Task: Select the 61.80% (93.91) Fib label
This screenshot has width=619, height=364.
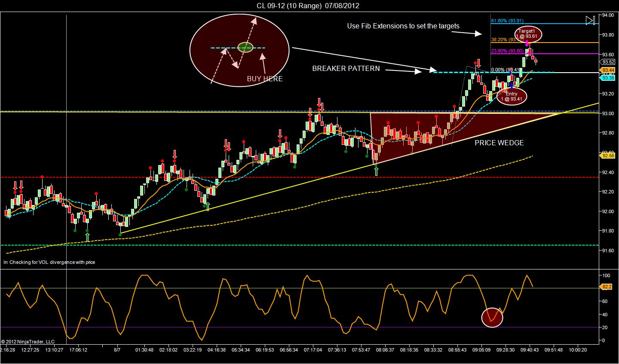Action: [507, 20]
